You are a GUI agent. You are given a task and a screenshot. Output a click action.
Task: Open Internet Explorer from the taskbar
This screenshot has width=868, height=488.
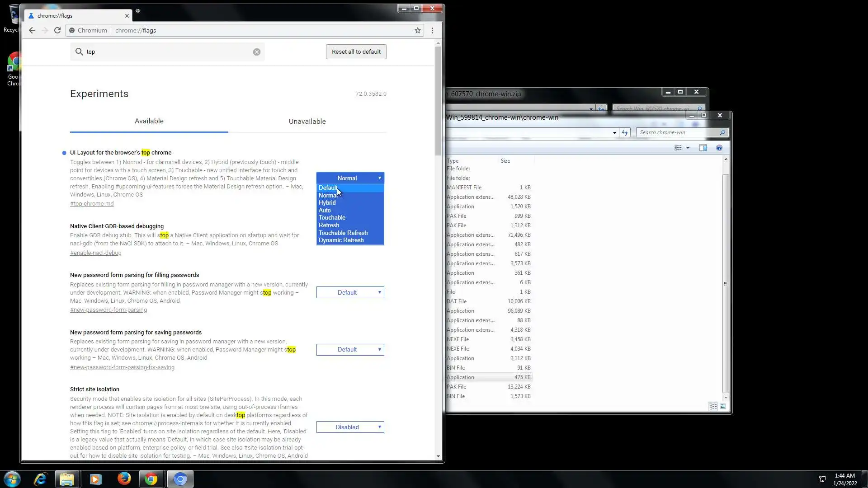point(41,479)
